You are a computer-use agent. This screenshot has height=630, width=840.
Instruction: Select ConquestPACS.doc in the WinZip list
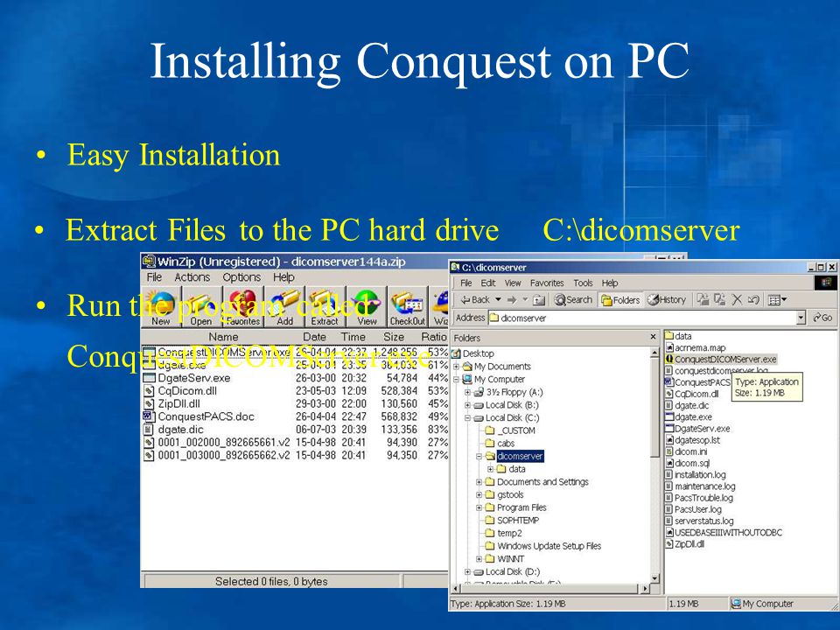[206, 416]
